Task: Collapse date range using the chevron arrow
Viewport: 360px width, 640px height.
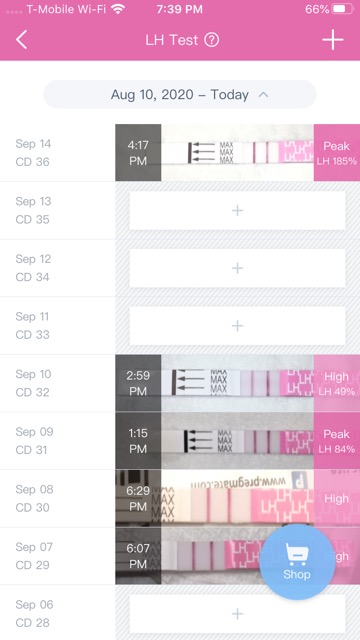Action: pyautogui.click(x=264, y=95)
